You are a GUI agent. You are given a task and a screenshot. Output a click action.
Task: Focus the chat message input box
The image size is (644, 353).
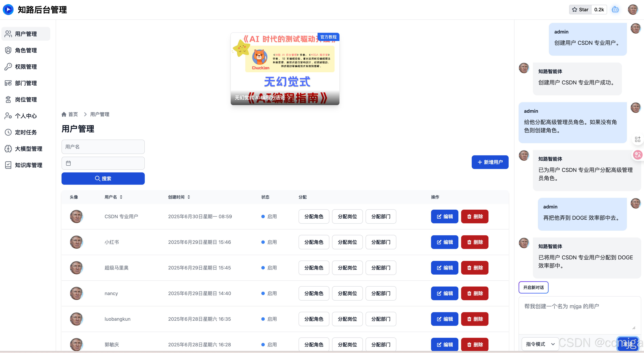point(580,315)
